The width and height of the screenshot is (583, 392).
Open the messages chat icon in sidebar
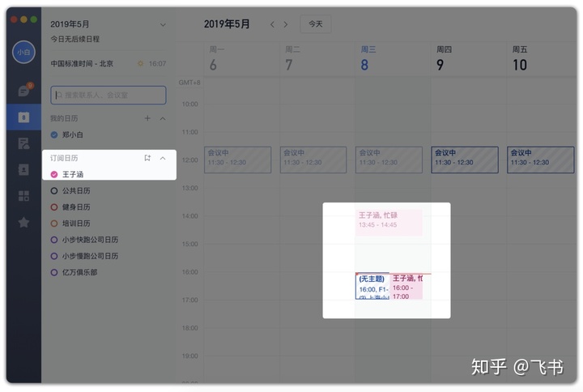pyautogui.click(x=24, y=91)
